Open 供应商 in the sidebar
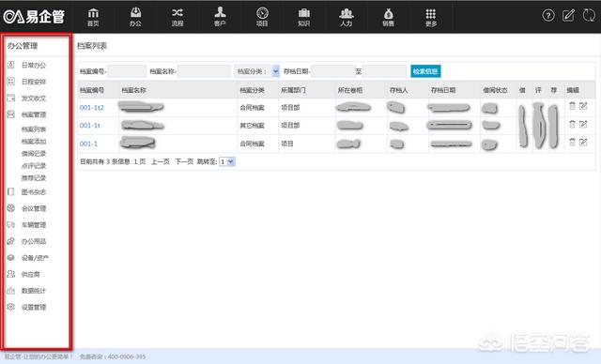The width and height of the screenshot is (601, 364). click(31, 275)
